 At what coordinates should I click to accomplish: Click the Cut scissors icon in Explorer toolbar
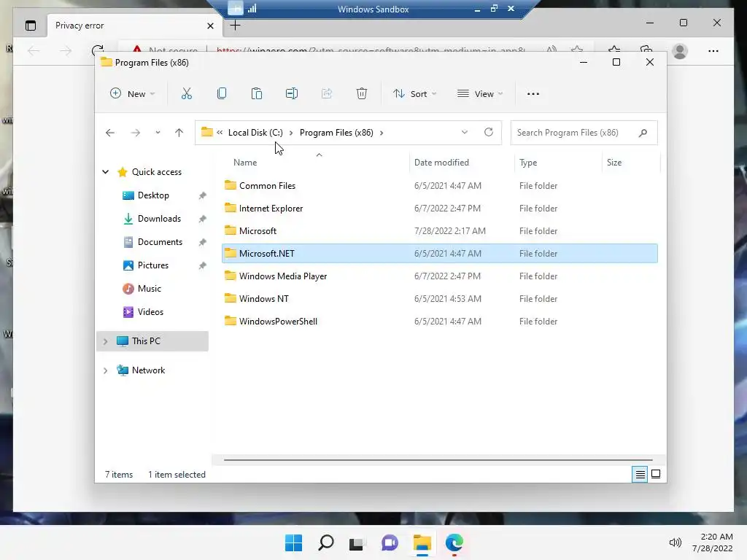click(x=186, y=94)
